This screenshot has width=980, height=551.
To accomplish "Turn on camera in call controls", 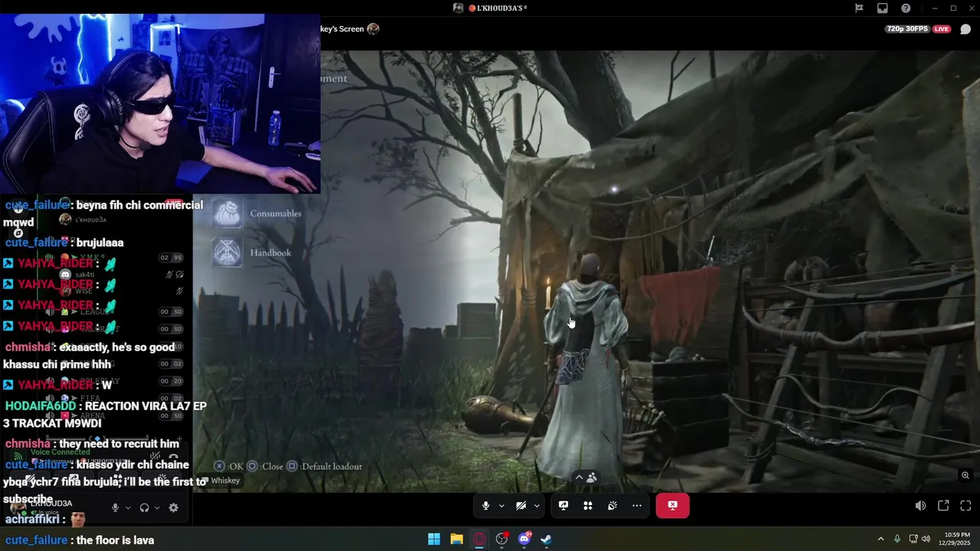I will click(x=521, y=506).
